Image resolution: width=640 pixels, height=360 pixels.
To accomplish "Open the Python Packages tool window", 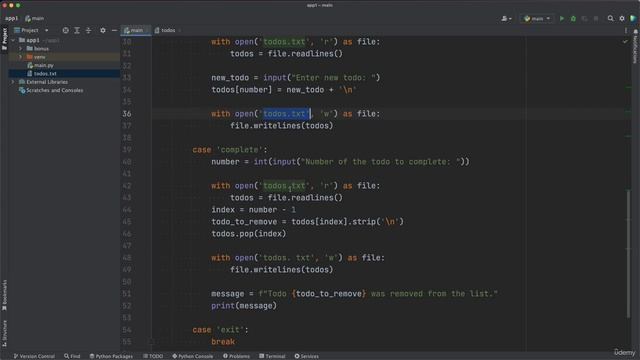I will pos(111,356).
